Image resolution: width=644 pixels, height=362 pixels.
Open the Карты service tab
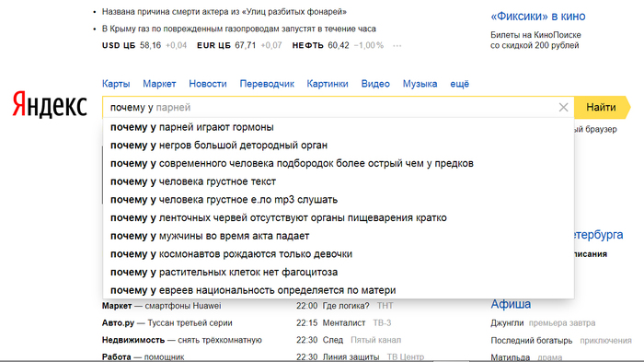click(x=116, y=84)
